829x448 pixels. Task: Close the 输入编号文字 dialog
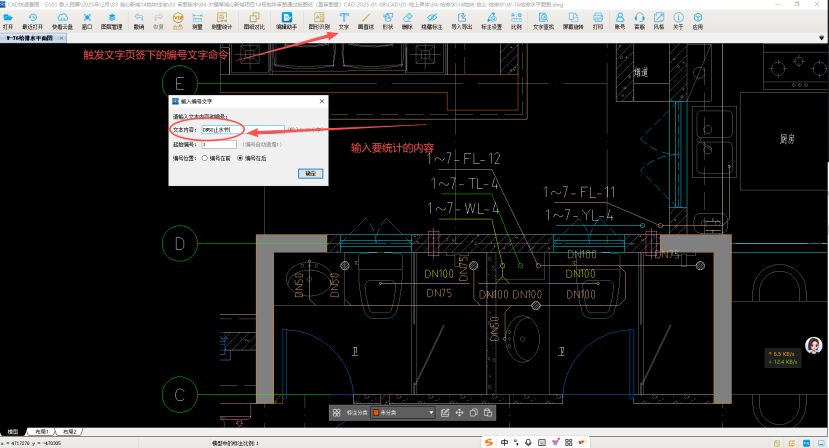[x=322, y=101]
